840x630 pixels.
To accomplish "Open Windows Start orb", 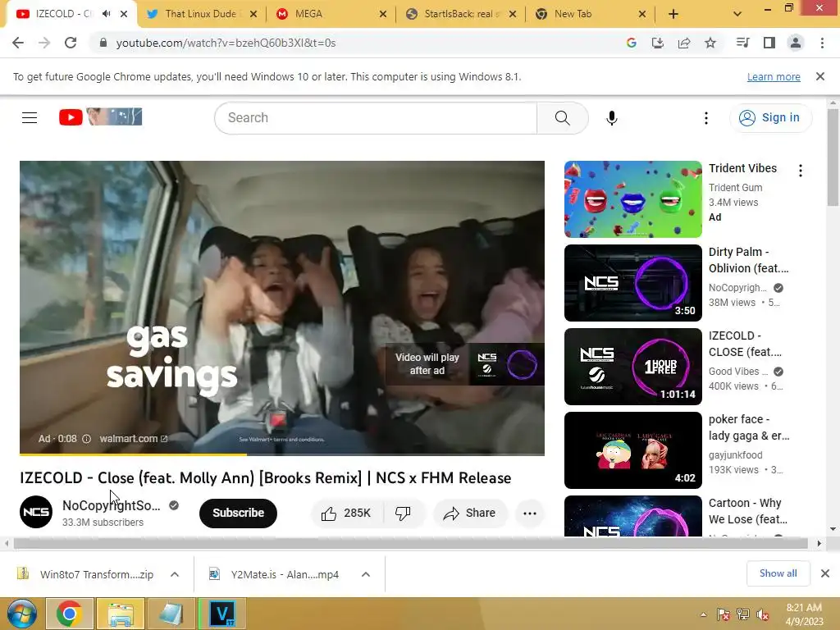I will 22,614.
